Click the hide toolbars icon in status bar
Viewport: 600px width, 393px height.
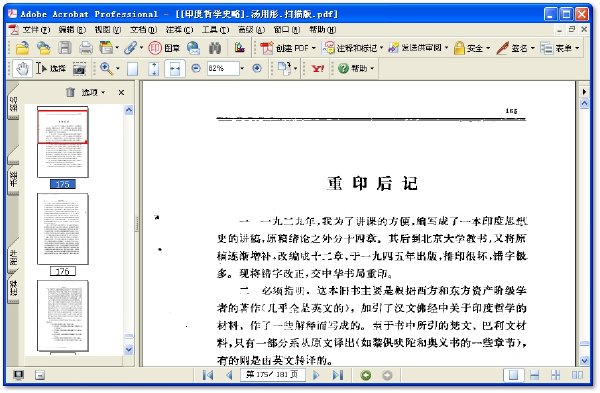click(40, 375)
